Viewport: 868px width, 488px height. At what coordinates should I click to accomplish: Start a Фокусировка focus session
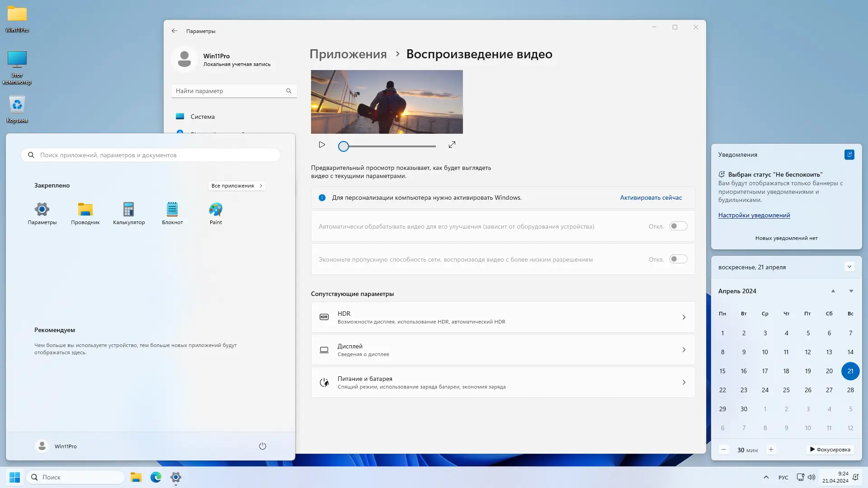pyautogui.click(x=830, y=450)
